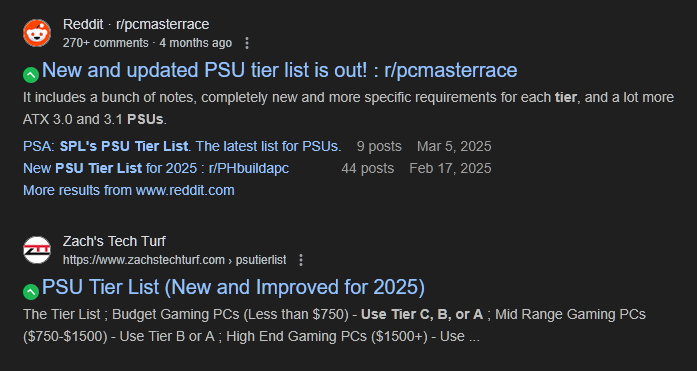This screenshot has height=371, width=697.
Task: Click the Zach's Tech Turf favicon
Action: pyautogui.click(x=37, y=250)
